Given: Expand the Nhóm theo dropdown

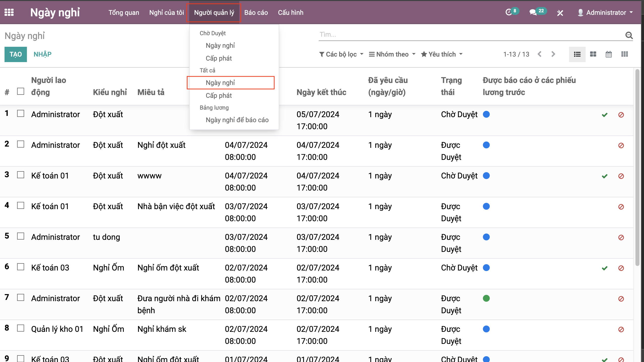Looking at the screenshot, I should click(x=392, y=54).
